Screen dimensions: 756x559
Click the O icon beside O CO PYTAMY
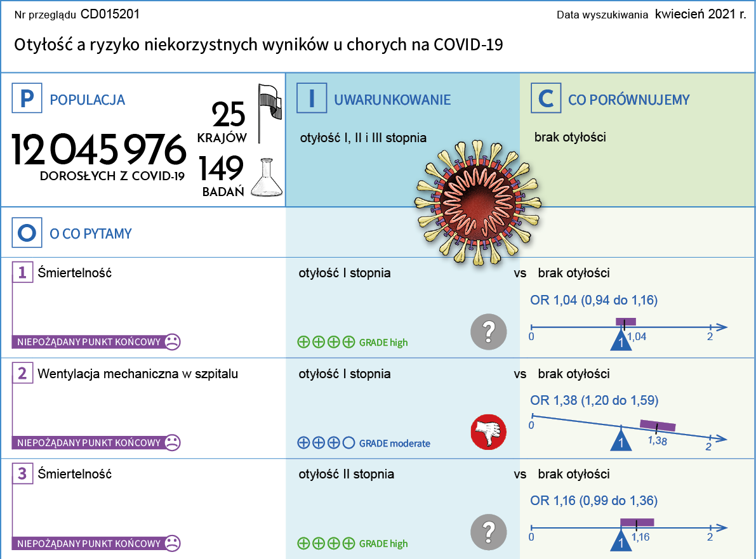[x=27, y=233]
